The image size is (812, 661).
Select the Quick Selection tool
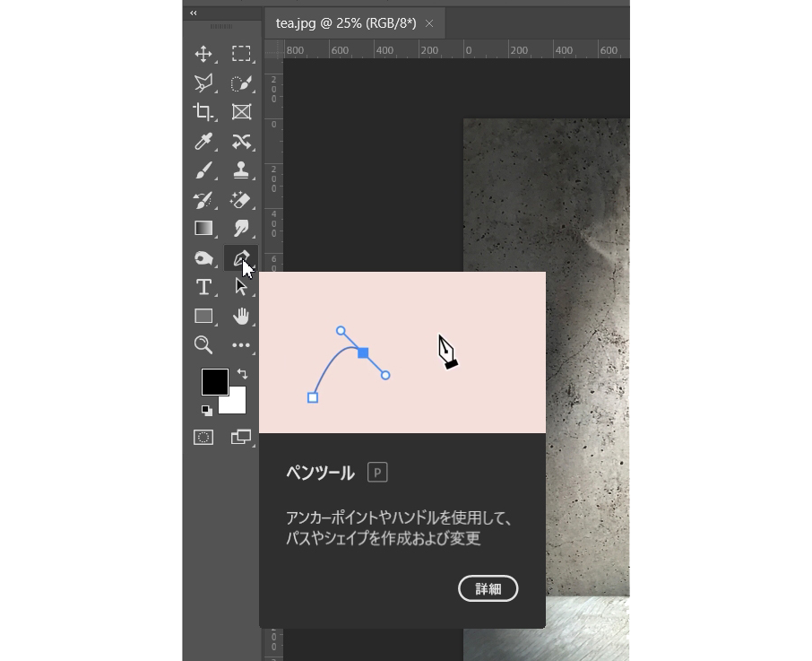click(x=241, y=83)
